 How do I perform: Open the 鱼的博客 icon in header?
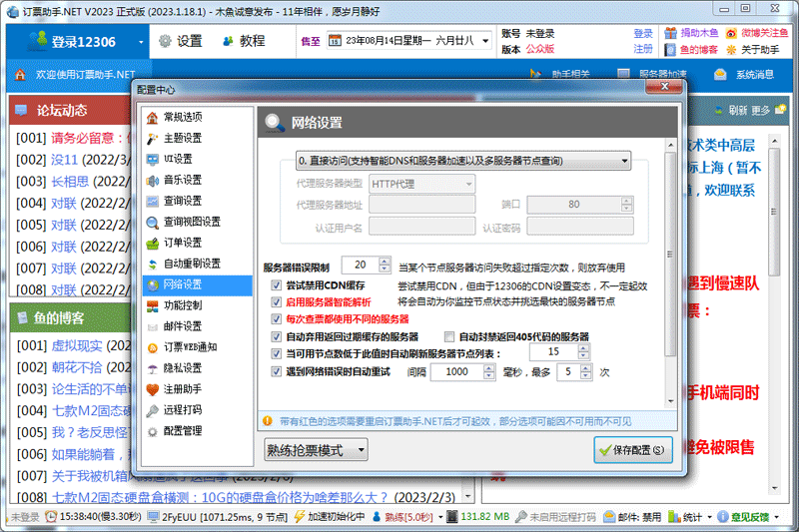(670, 49)
